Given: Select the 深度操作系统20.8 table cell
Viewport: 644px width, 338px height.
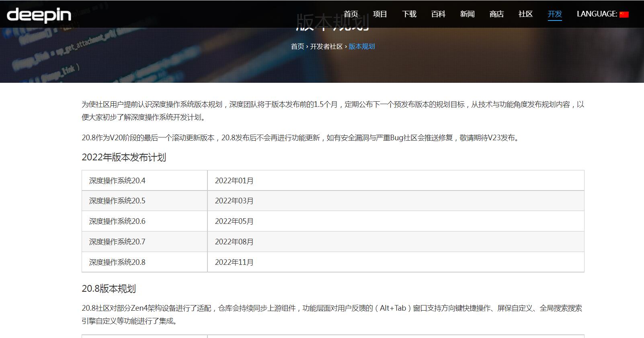Looking at the screenshot, I should point(145,262).
